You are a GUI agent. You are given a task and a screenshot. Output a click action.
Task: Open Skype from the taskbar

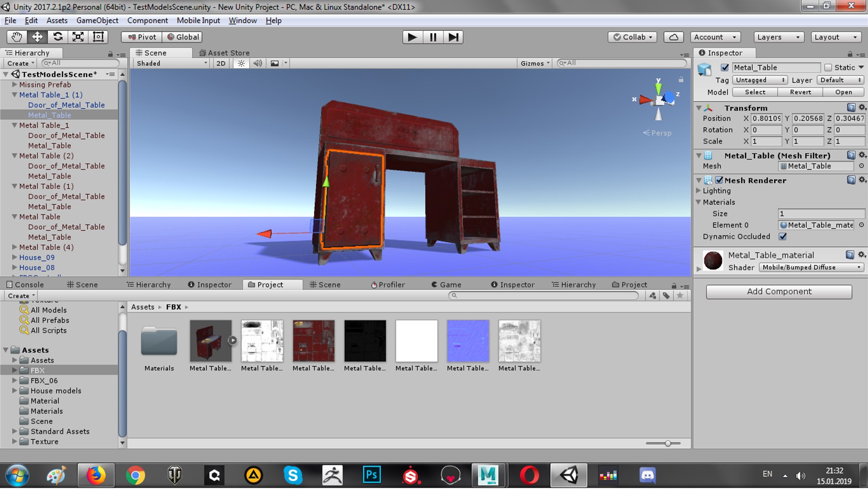click(x=293, y=475)
